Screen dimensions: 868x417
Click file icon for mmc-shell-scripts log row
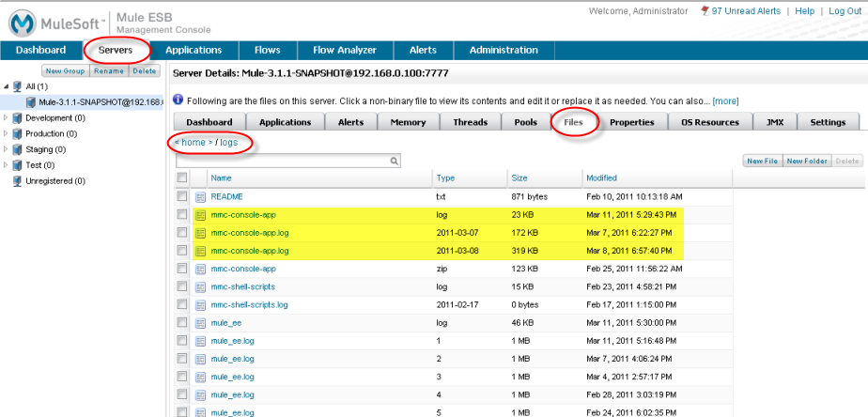tap(200, 286)
